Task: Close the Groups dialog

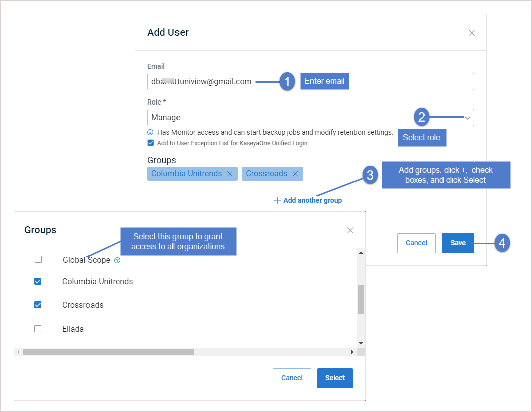Action: click(x=350, y=230)
